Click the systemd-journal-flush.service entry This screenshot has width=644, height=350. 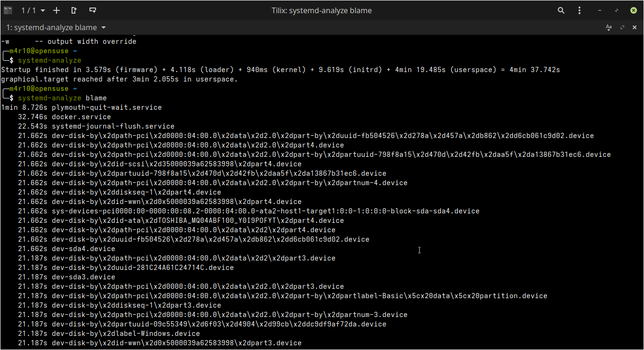(96, 126)
